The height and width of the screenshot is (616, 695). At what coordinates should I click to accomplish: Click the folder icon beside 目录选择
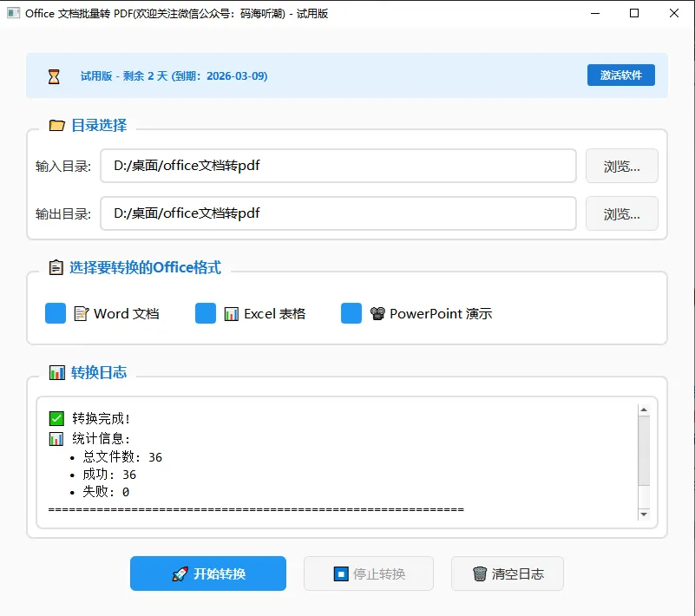click(x=56, y=126)
